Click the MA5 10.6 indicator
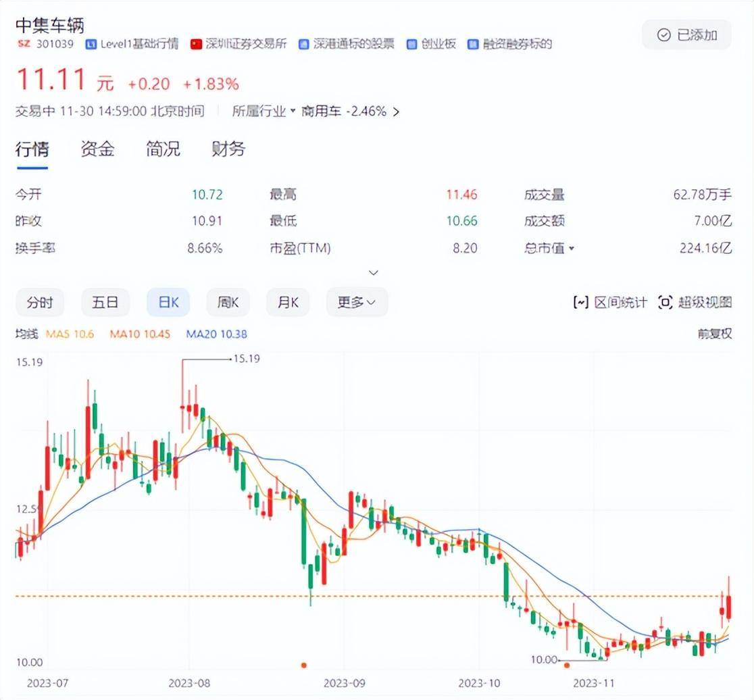754x700 pixels. coord(70,334)
